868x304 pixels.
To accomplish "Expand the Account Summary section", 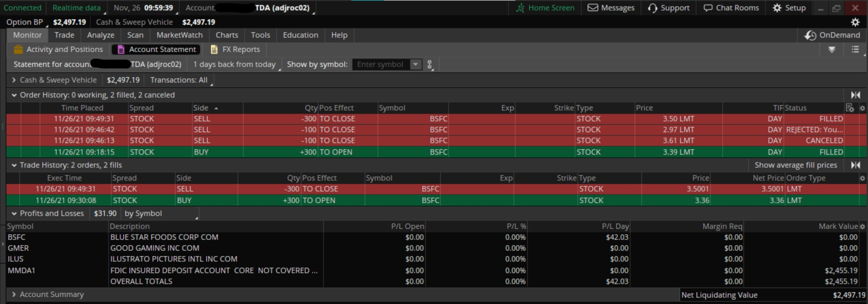I will 14,294.
